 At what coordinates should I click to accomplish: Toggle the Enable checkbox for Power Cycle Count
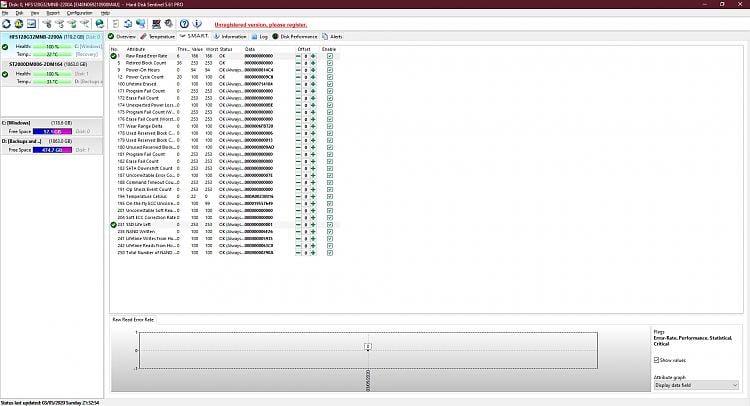[330, 77]
